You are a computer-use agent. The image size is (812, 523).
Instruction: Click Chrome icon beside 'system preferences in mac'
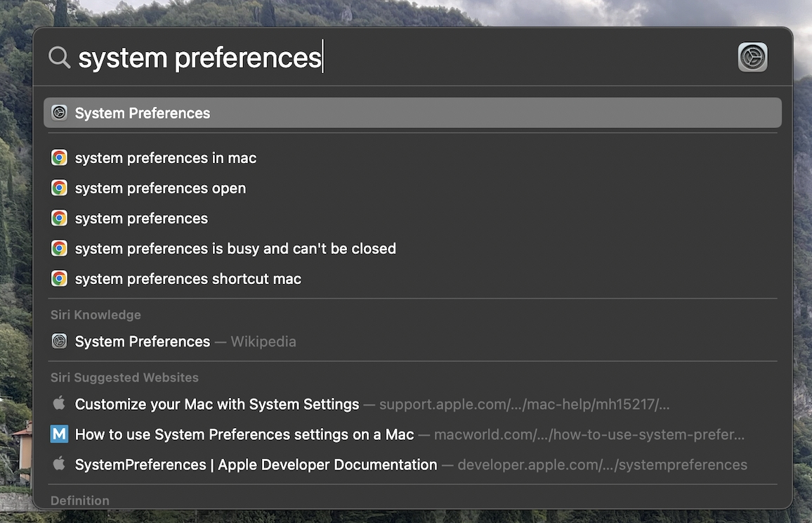point(59,157)
